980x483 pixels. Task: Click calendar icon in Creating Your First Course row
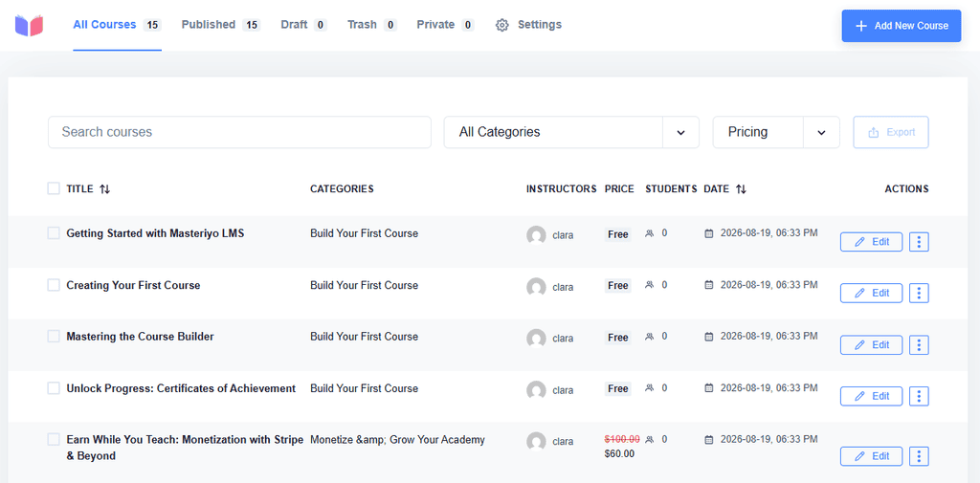pos(709,285)
